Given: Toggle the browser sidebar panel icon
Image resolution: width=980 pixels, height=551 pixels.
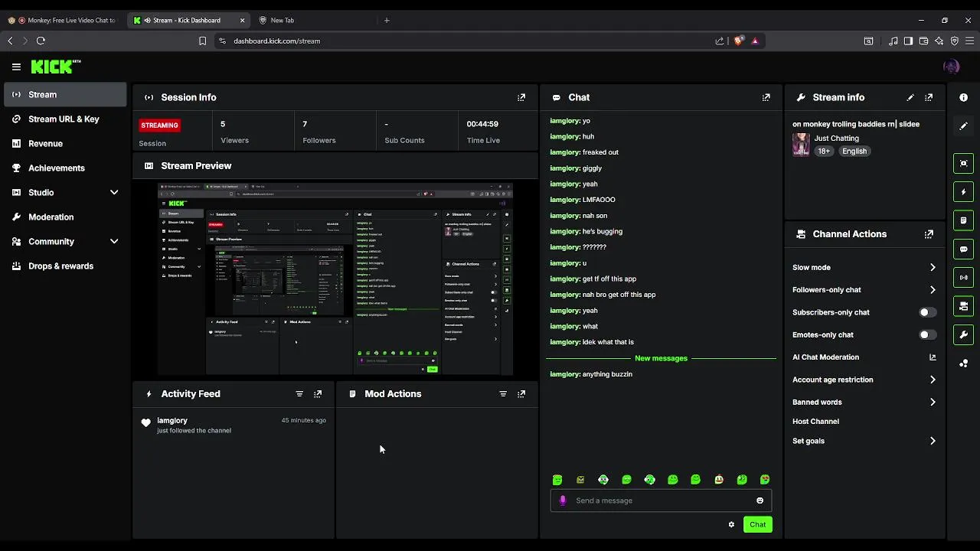Looking at the screenshot, I should click(x=908, y=41).
